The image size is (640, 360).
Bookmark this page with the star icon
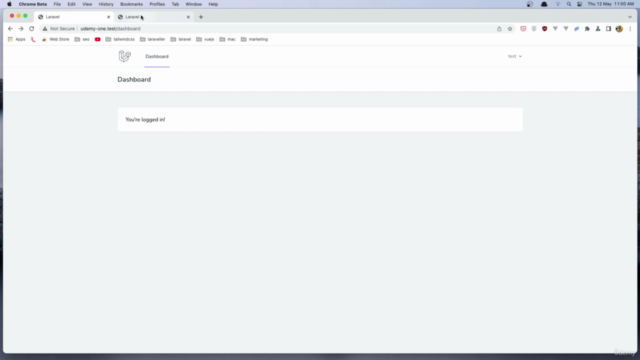pos(510,29)
